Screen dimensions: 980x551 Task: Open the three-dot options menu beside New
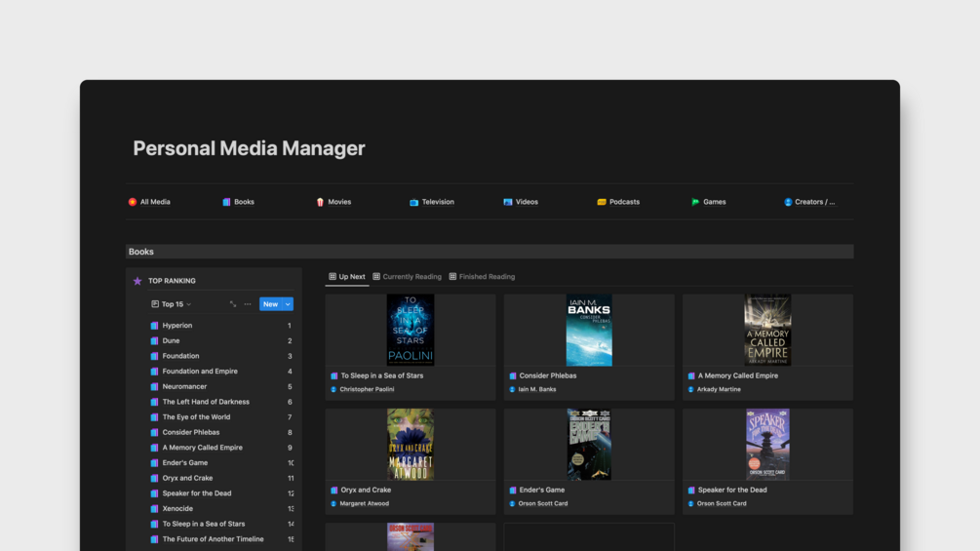(x=248, y=304)
